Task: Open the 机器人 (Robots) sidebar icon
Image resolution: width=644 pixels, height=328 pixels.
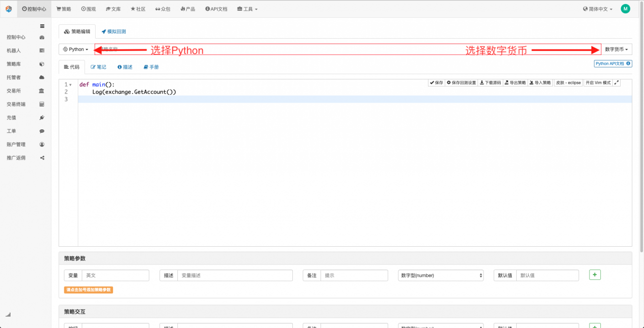Action: [42, 50]
